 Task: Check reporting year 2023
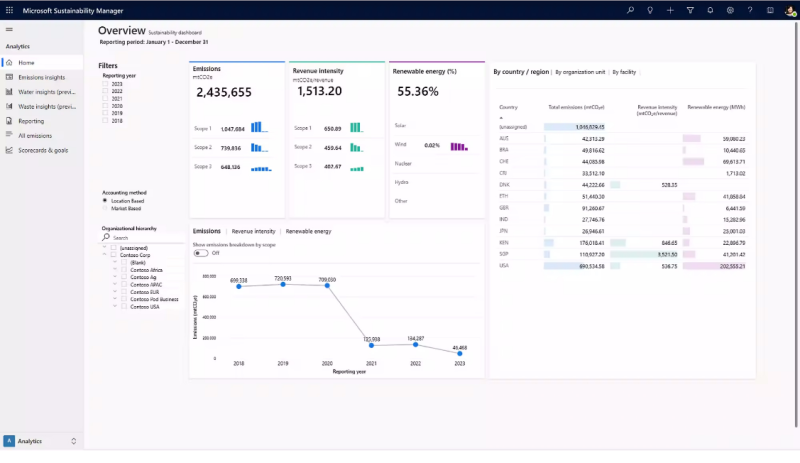(x=105, y=84)
